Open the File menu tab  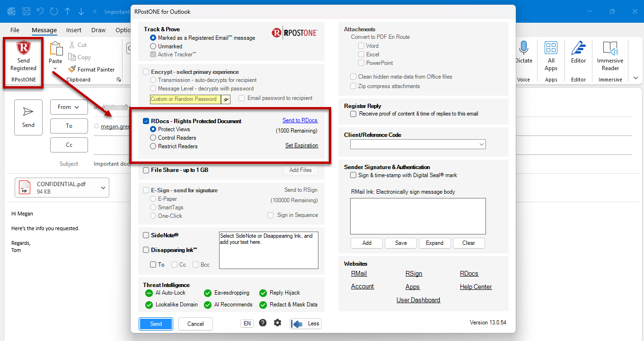pyautogui.click(x=15, y=30)
